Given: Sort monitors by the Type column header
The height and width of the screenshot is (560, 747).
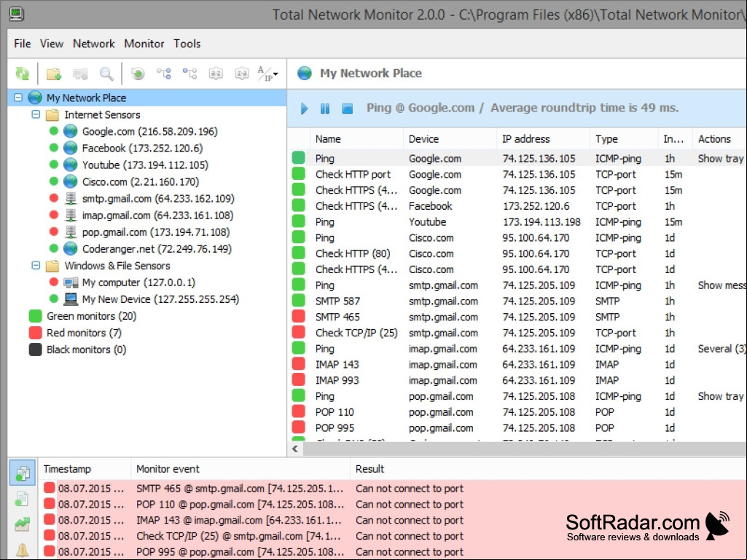Looking at the screenshot, I should (624, 139).
